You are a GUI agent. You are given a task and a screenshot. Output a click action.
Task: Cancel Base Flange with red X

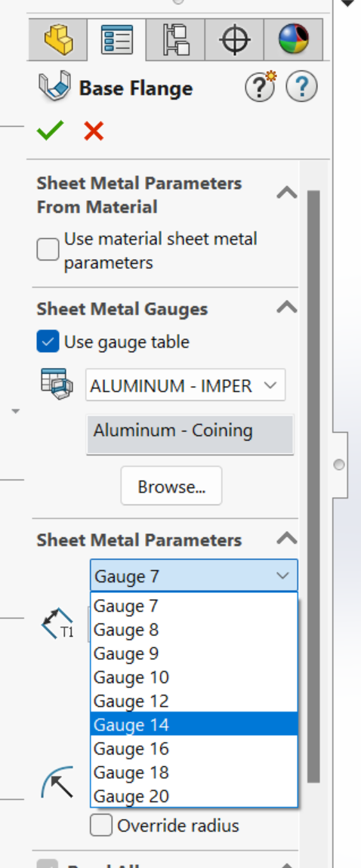point(94,131)
